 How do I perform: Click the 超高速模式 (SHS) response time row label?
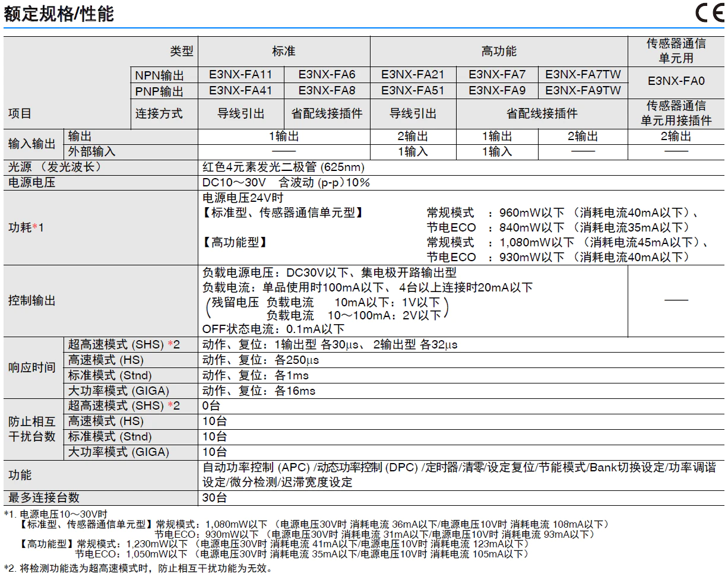(124, 345)
